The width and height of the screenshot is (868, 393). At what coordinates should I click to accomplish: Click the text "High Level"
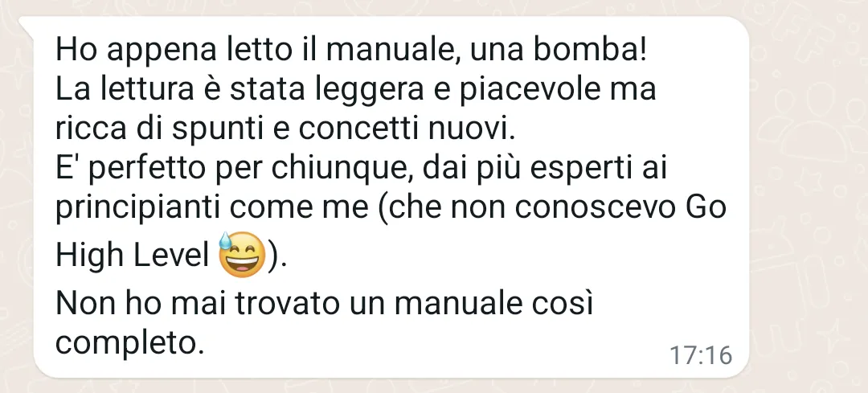click(x=132, y=256)
